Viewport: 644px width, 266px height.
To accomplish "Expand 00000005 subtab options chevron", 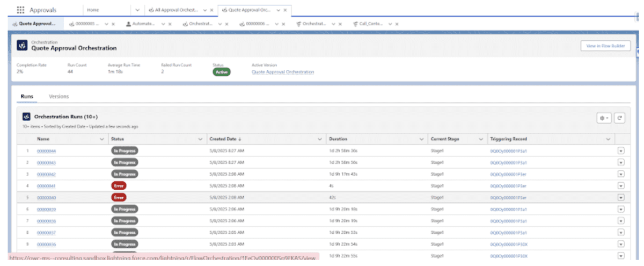I will click(x=106, y=24).
